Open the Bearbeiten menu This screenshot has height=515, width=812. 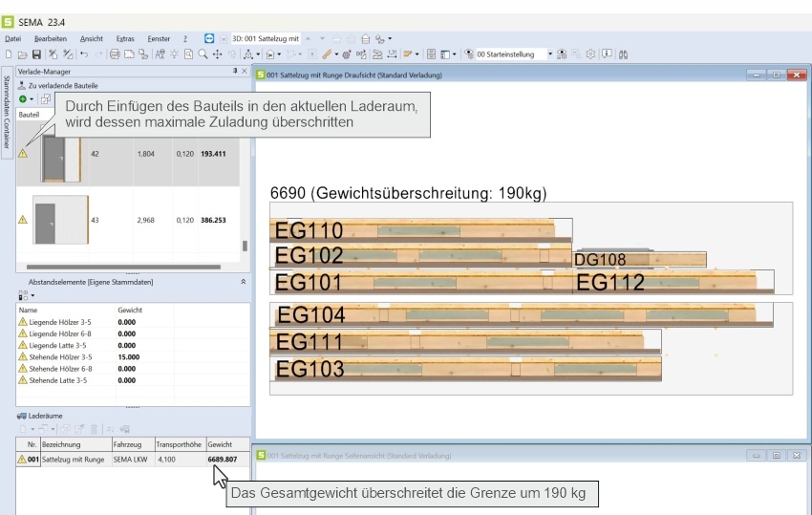coord(51,39)
